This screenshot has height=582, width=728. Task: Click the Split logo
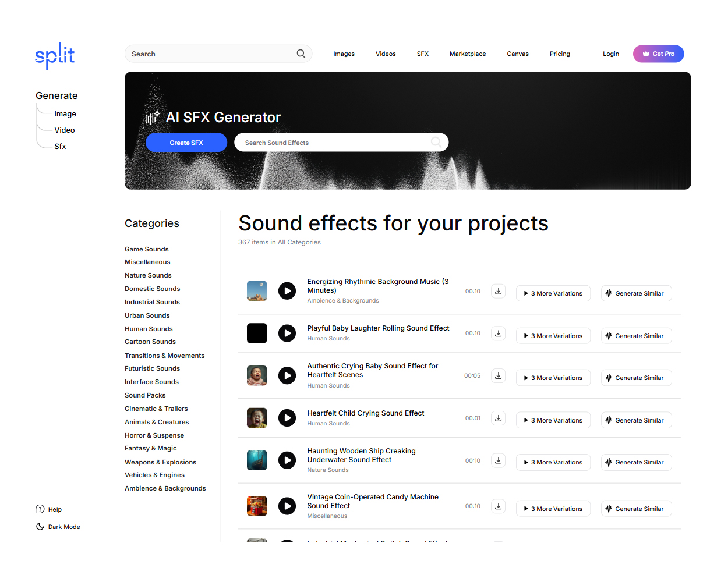point(55,56)
